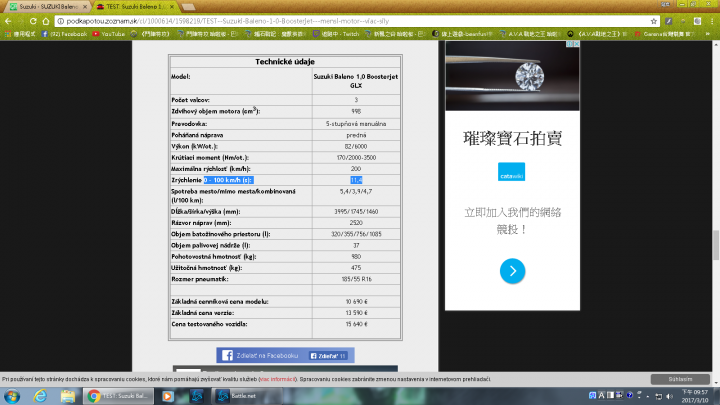This screenshot has height=405, width=720.
Task: Reload the page with the refresh icon
Action: (33, 21)
